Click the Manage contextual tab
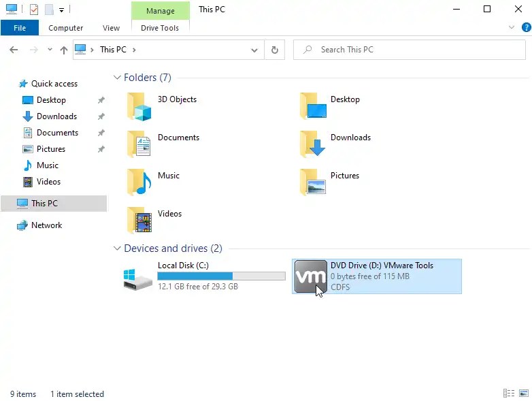This screenshot has height=401, width=532. [161, 10]
